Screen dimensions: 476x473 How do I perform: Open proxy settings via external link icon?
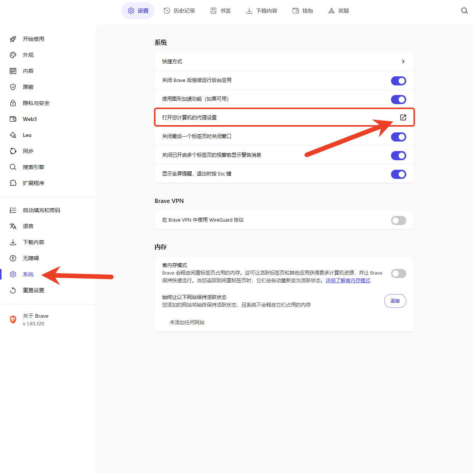[x=403, y=117]
